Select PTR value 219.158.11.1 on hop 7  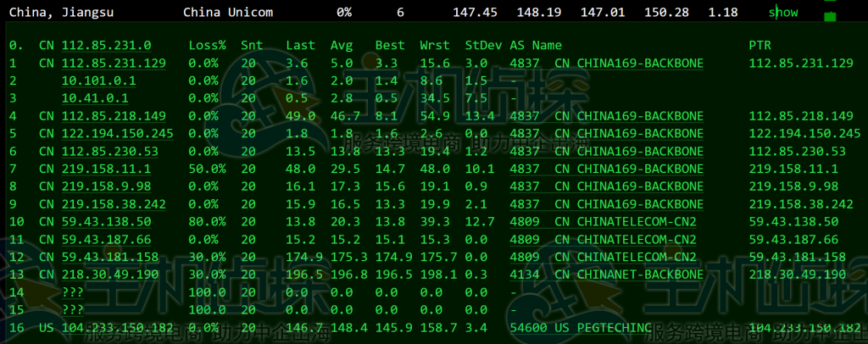click(x=793, y=169)
